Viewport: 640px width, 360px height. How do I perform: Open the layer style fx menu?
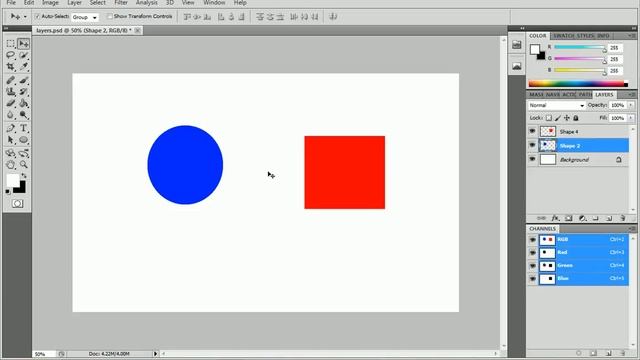point(555,218)
